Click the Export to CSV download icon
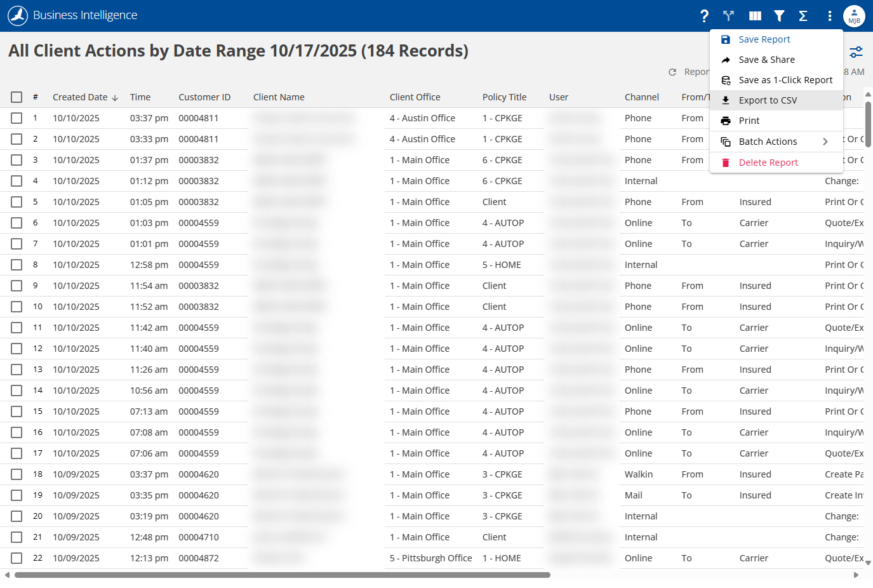873x588 pixels. click(x=726, y=100)
